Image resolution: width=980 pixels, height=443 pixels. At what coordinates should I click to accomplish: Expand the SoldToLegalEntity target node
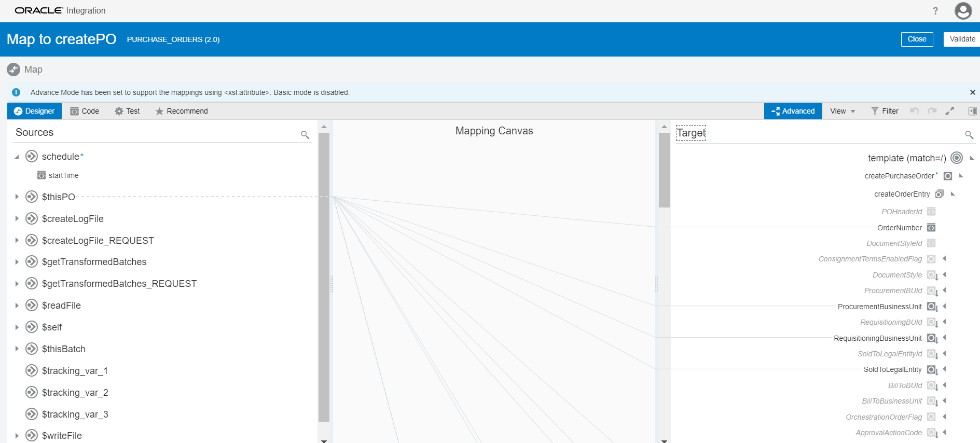click(x=945, y=369)
